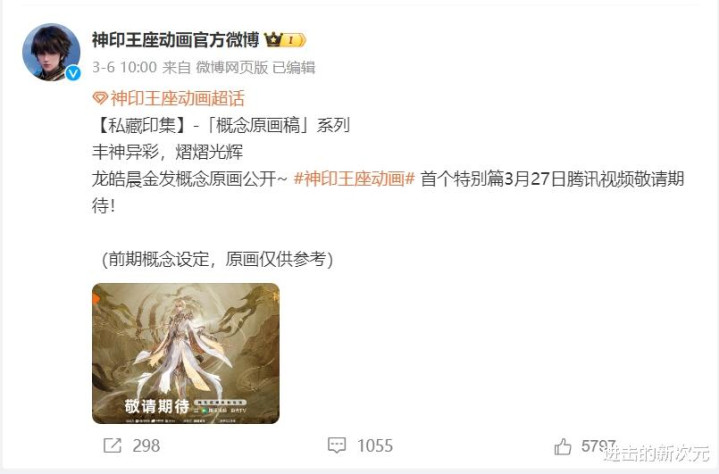719x474 pixels.
Task: Open the poster's round avatar picture
Action: pyautogui.click(x=51, y=52)
